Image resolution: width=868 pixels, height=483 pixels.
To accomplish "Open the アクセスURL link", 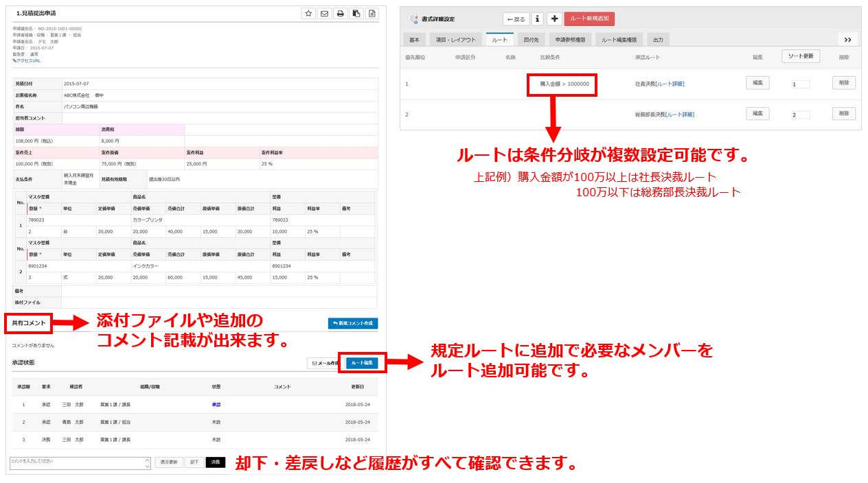I will click(x=27, y=60).
